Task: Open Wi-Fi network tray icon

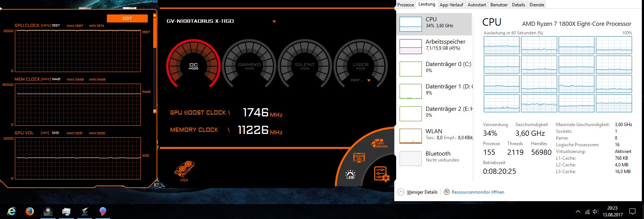Action: 587,212
